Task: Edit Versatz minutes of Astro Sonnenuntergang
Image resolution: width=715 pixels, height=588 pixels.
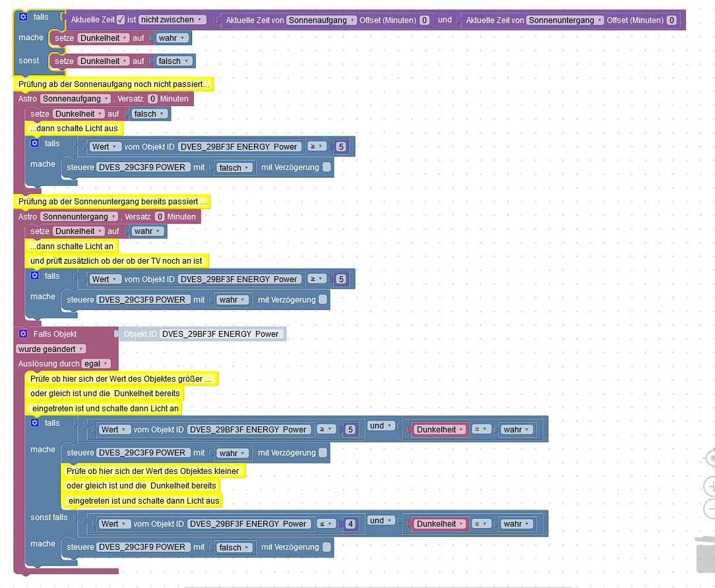Action: 160,216
